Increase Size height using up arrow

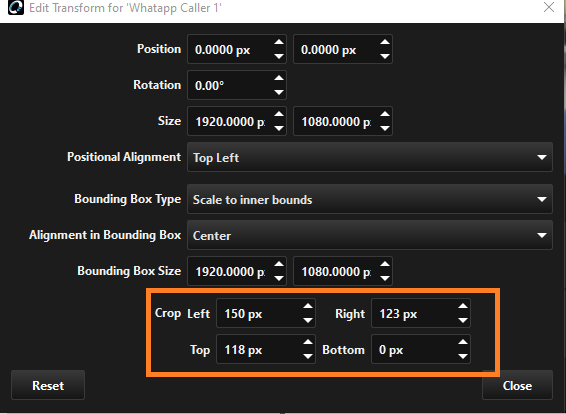(385, 114)
